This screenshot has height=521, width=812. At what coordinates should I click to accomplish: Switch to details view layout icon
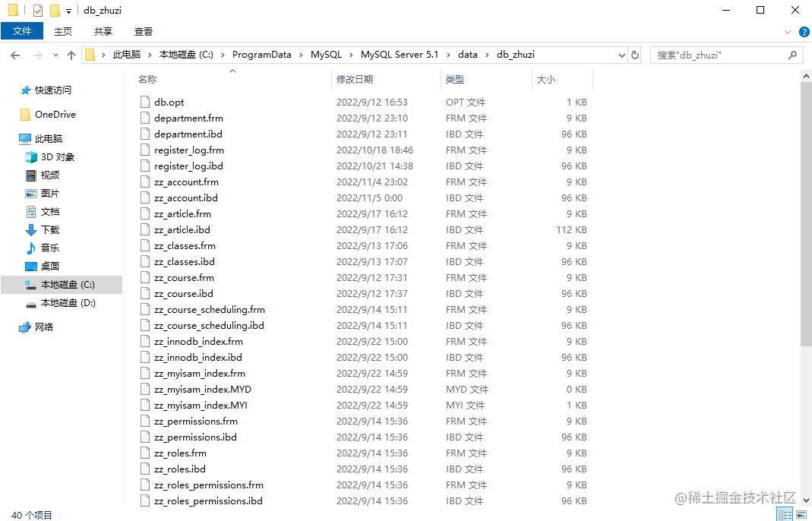[x=785, y=515]
